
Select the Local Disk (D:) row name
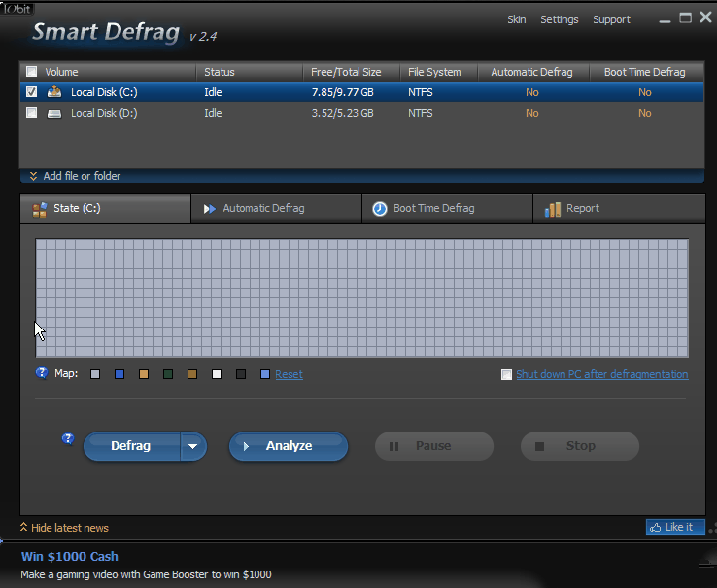pos(104,113)
